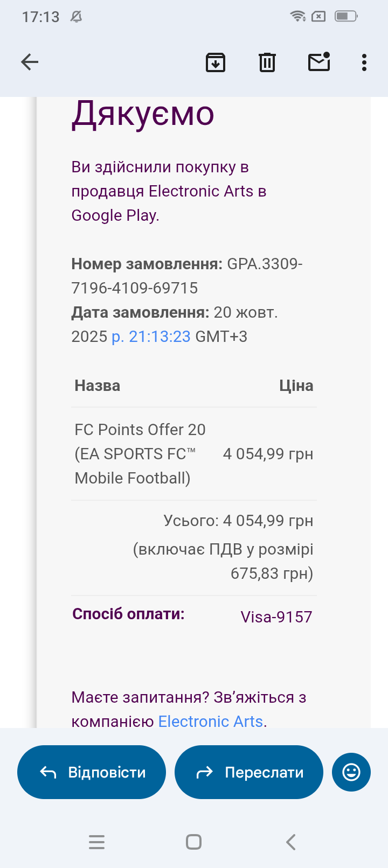Tap the Visa-9157 payment method text
The image size is (388, 868).
click(x=276, y=617)
